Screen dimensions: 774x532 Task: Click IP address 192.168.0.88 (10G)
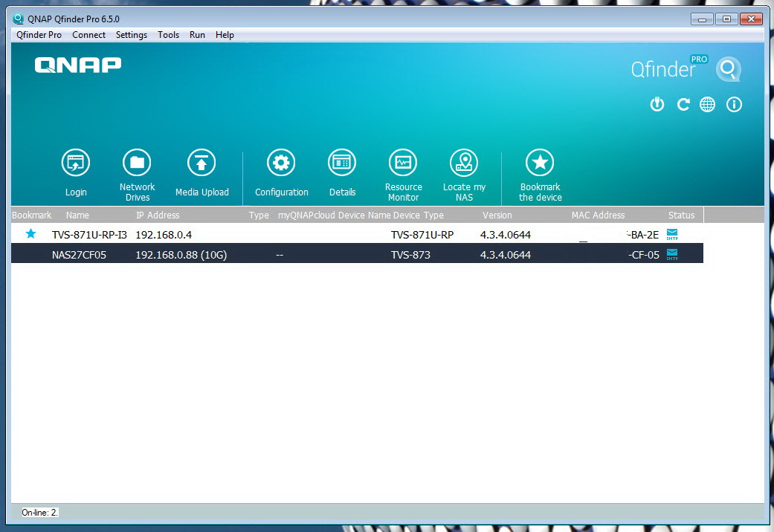point(181,255)
